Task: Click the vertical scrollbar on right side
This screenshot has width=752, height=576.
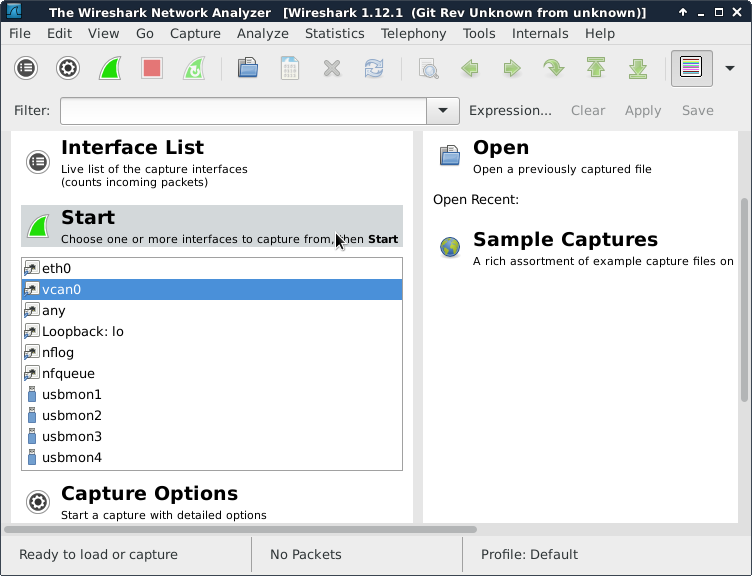Action: coord(744,300)
